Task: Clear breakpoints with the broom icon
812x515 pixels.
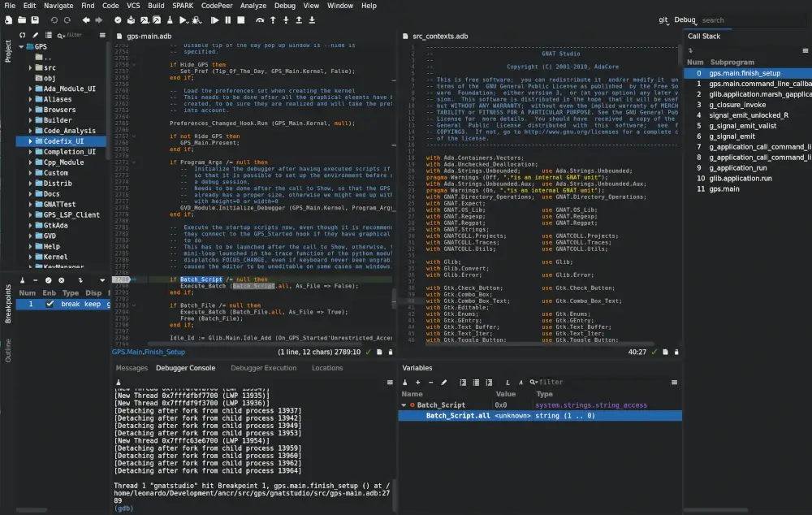Action: click(x=22, y=280)
